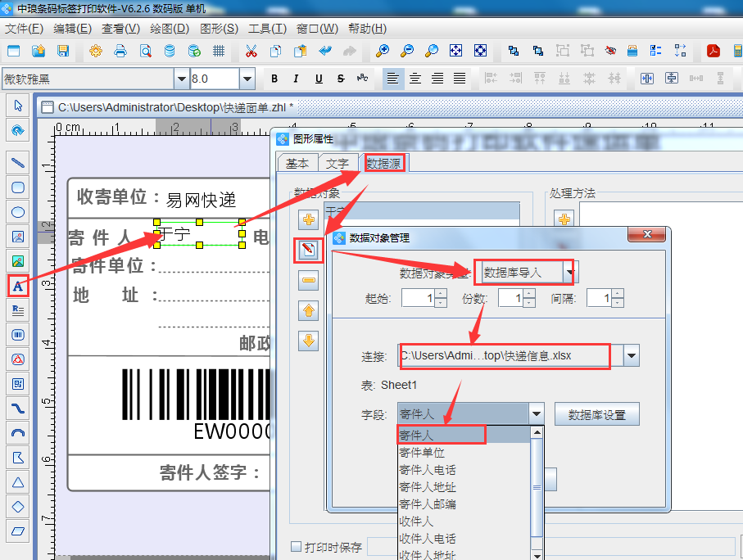The height and width of the screenshot is (560, 743).
Task: Click the 数据库设置 button
Action: pyautogui.click(x=597, y=413)
